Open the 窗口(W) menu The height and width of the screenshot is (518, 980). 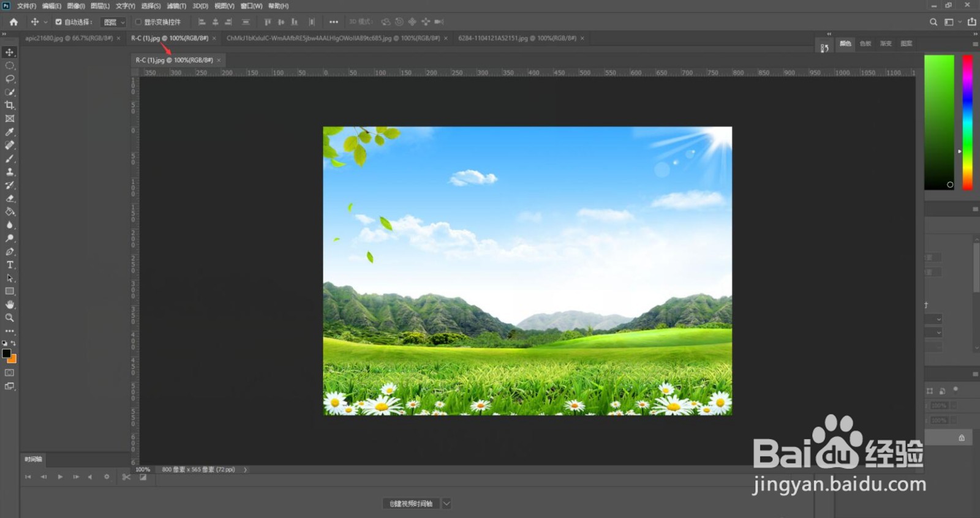251,6
